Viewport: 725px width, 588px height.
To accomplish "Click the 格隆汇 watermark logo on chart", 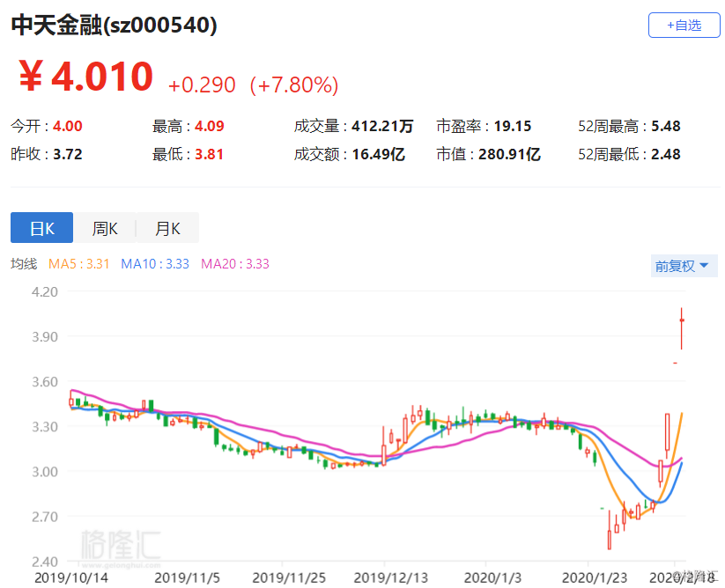I will click(x=121, y=546).
